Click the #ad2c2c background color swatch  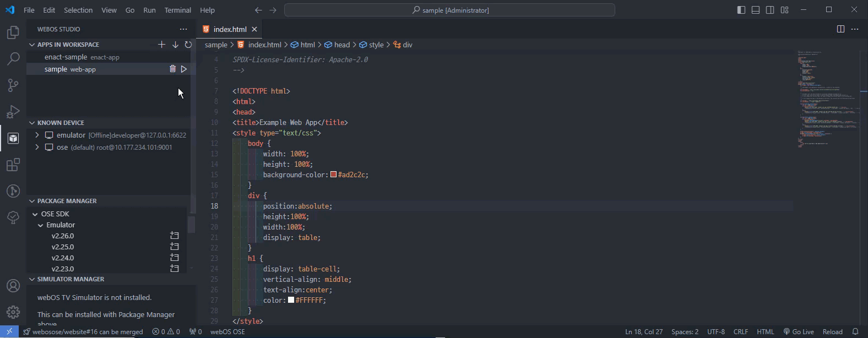[x=333, y=175]
